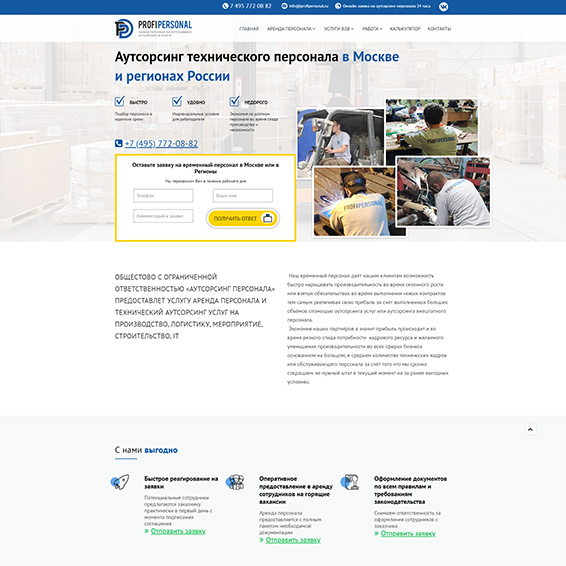Click the blue phone icon beside +7 (495) number

coord(118,143)
